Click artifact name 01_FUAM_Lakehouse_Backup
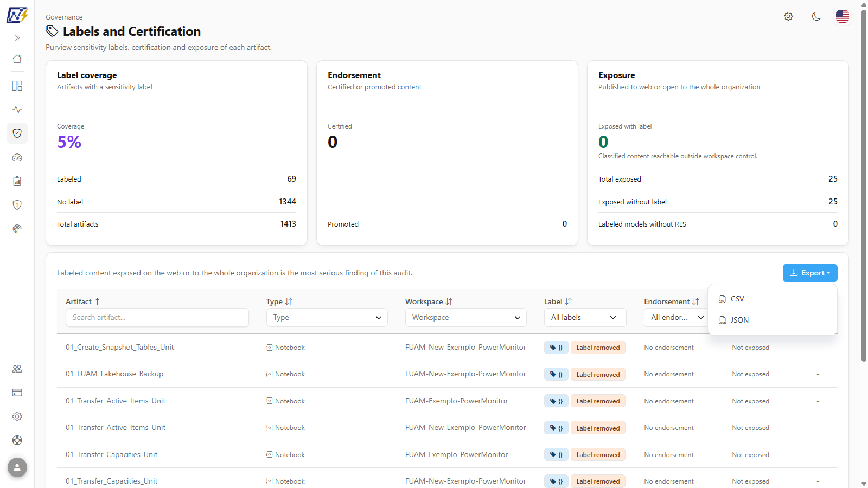This screenshot has height=488, width=868. pyautogui.click(x=114, y=374)
